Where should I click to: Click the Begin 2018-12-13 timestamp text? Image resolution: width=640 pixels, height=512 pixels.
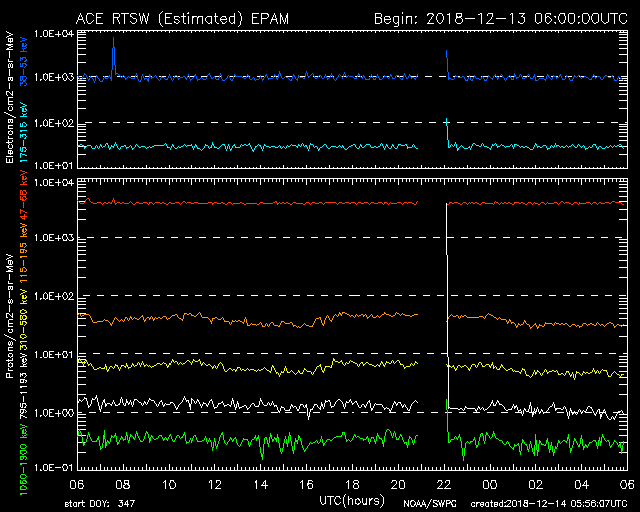click(x=513, y=18)
